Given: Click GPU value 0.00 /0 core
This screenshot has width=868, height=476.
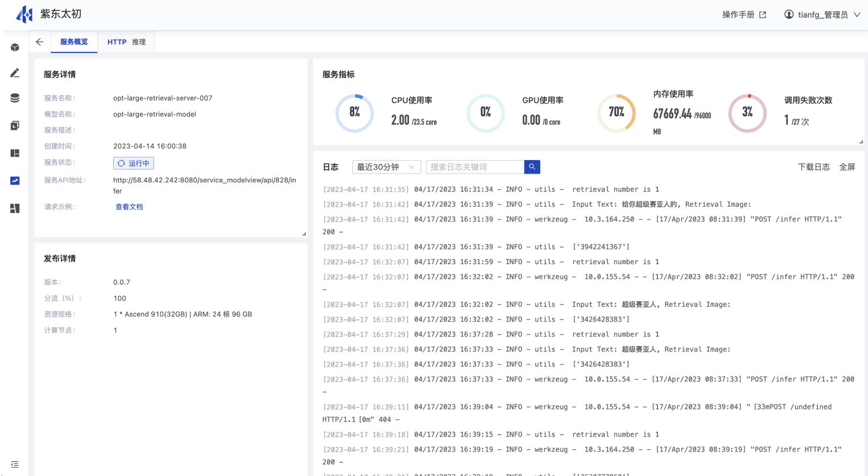Looking at the screenshot, I should (x=541, y=120).
